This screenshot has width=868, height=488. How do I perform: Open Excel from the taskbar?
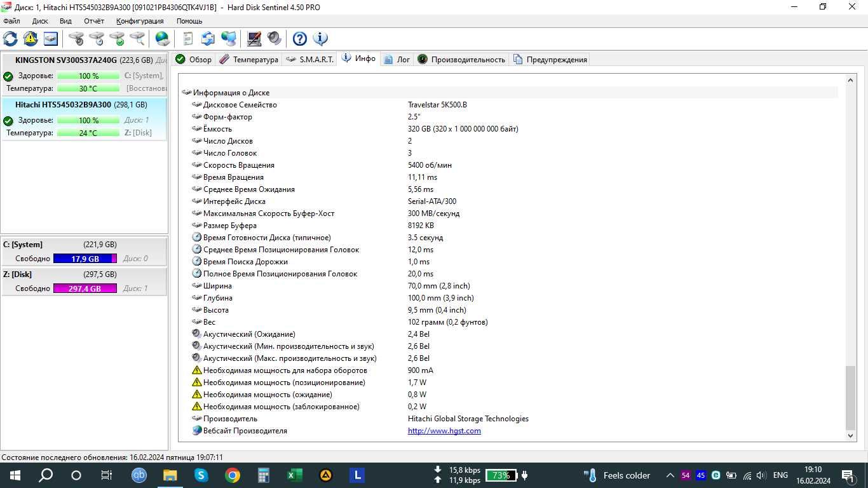[x=294, y=475]
